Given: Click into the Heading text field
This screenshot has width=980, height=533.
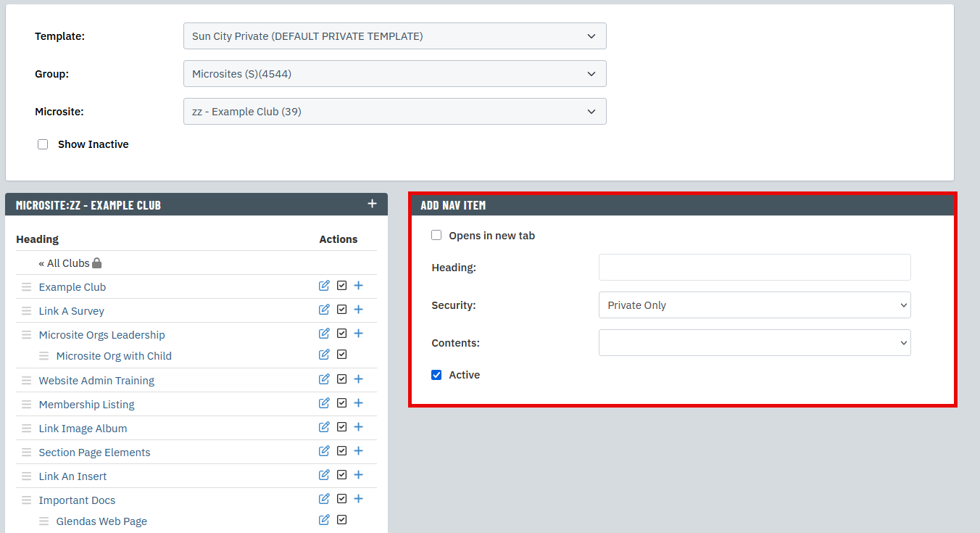Looking at the screenshot, I should [x=754, y=268].
